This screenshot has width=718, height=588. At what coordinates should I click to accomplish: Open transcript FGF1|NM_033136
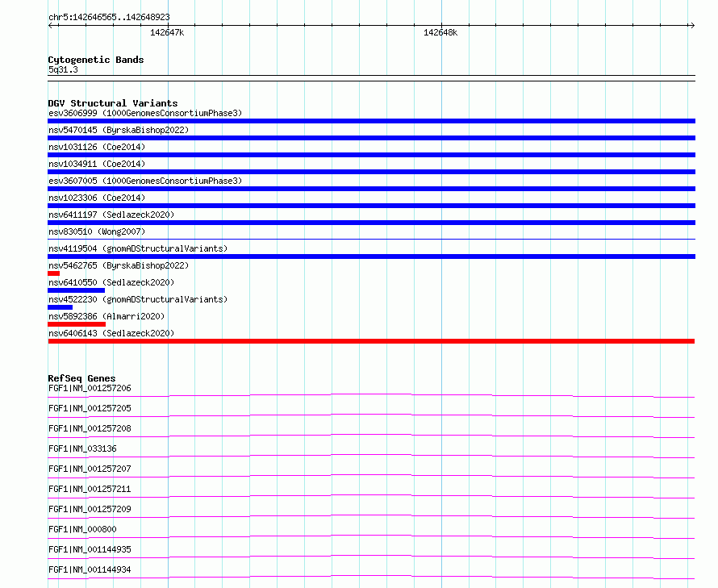(x=82, y=448)
